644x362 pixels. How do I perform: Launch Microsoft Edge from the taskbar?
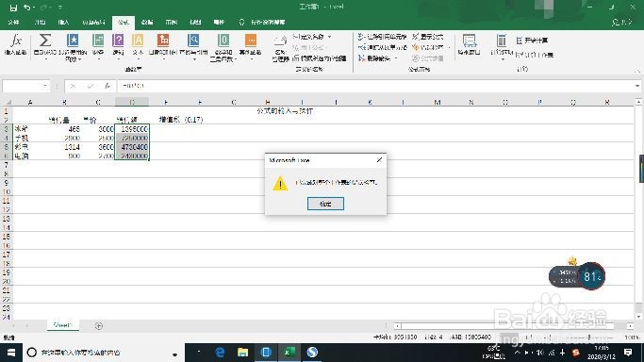coord(220,353)
